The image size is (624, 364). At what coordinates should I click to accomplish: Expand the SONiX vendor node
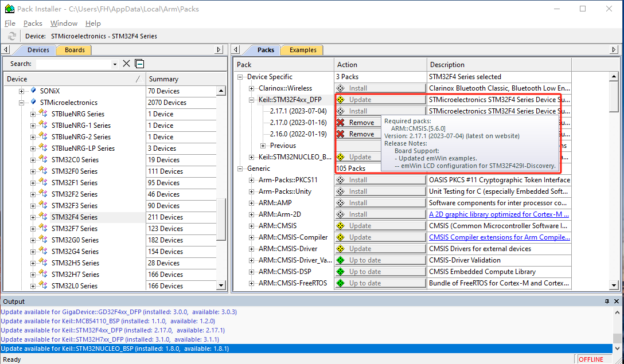click(22, 91)
